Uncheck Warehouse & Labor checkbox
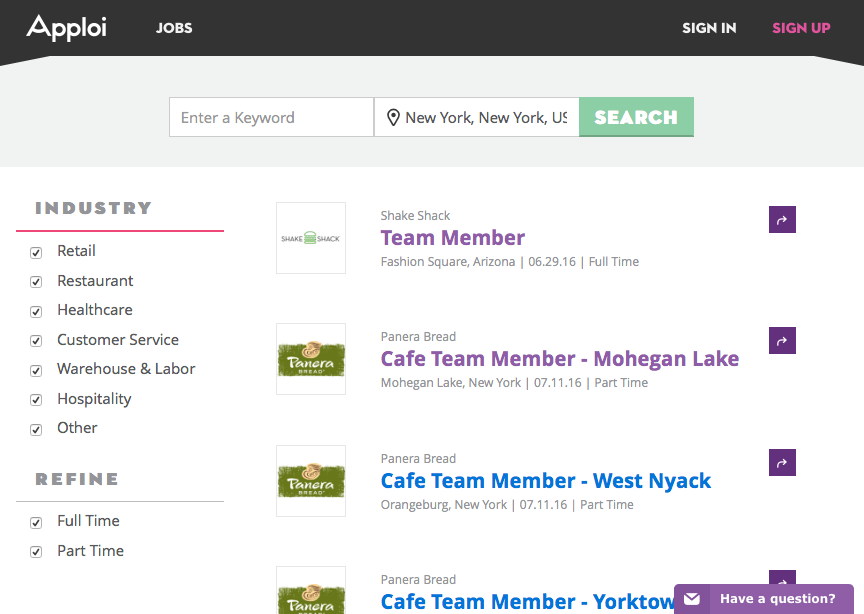 point(36,371)
